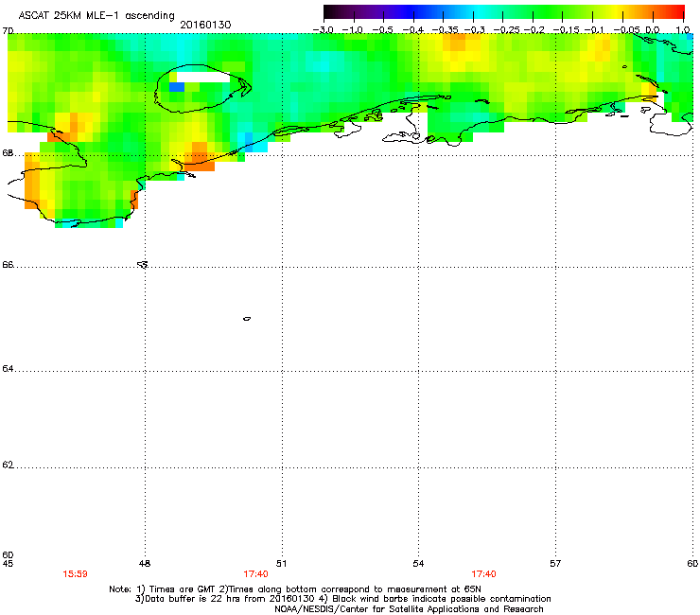The height and width of the screenshot is (615, 700).
Task: Click the "-0.5" color scale label
Action: point(382,30)
